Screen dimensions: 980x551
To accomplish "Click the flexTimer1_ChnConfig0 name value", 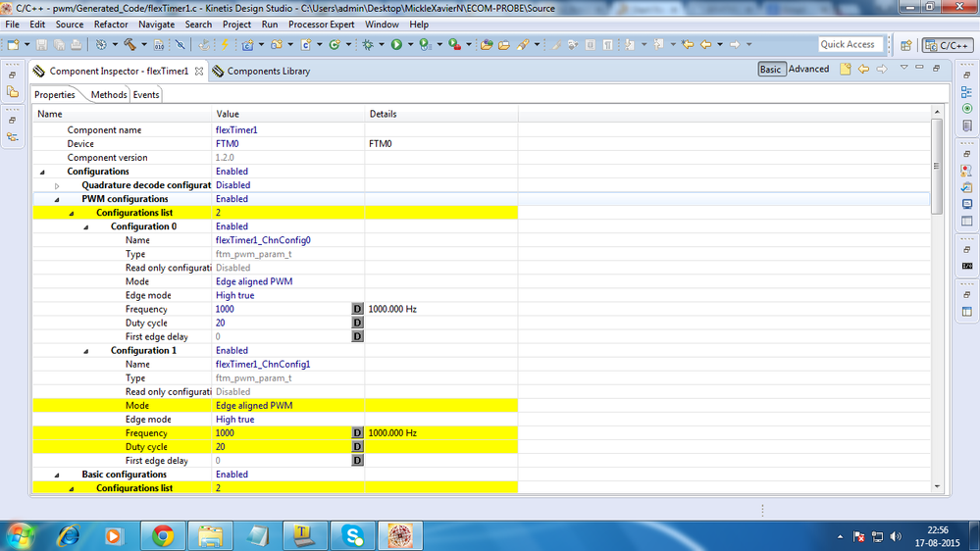I will tap(263, 240).
